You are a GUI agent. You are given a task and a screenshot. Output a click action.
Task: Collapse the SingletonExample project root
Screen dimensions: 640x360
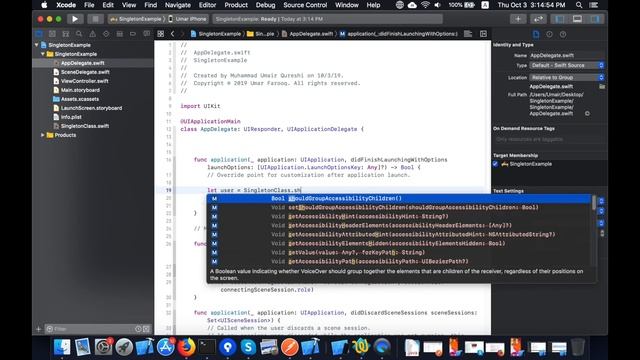tap(37, 45)
